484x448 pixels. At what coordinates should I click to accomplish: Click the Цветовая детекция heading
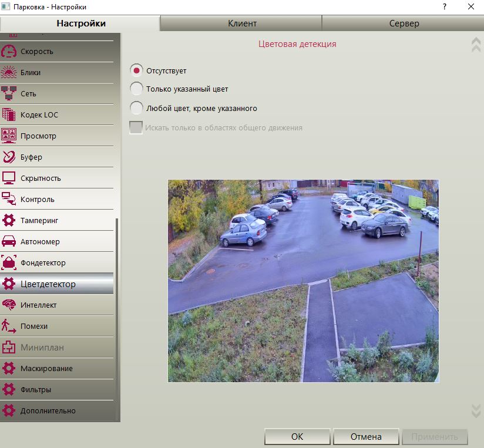pos(297,44)
